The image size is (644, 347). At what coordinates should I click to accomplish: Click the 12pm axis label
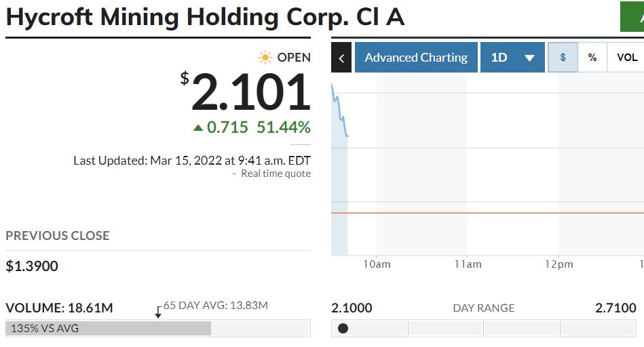[558, 264]
